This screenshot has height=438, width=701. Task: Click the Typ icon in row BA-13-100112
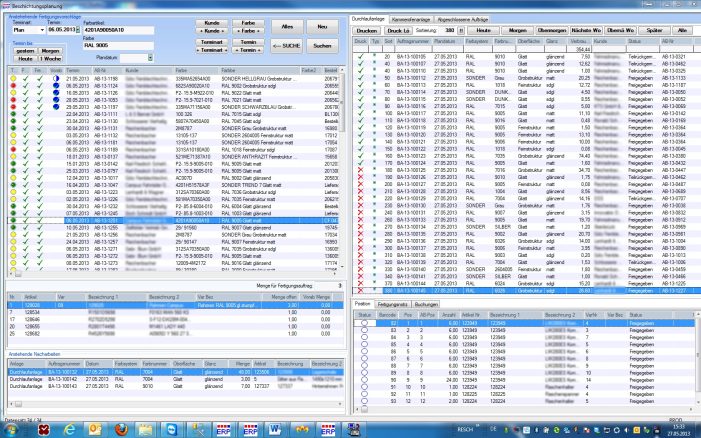coord(374,77)
